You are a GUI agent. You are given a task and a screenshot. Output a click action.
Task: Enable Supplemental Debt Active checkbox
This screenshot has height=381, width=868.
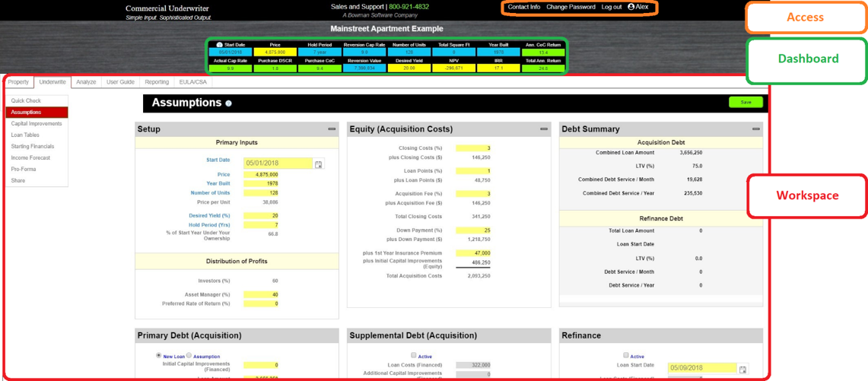coord(413,355)
